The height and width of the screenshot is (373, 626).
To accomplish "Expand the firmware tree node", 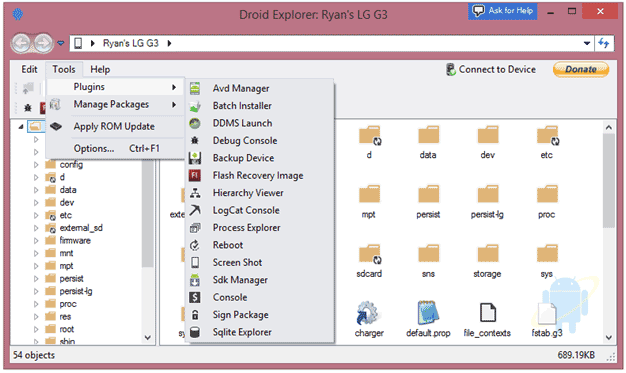I will coord(36,241).
